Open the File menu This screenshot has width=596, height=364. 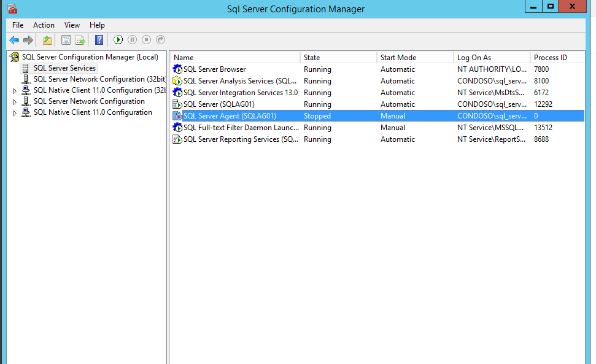(x=18, y=25)
